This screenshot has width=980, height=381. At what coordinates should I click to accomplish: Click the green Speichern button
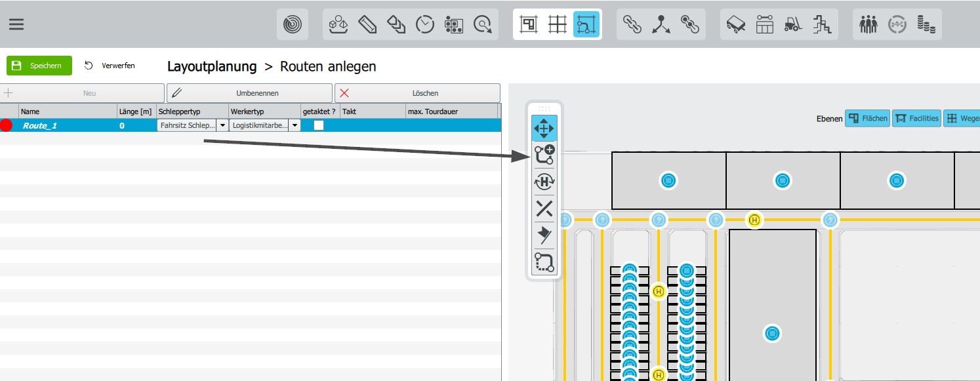pyautogui.click(x=39, y=66)
